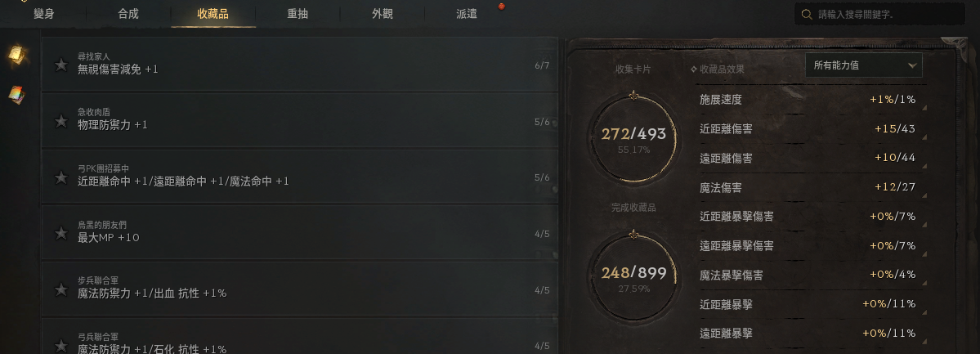Screen dimensions: 980x354
Task: Expand the 施展速度 stat corner arrow
Action: [924, 108]
